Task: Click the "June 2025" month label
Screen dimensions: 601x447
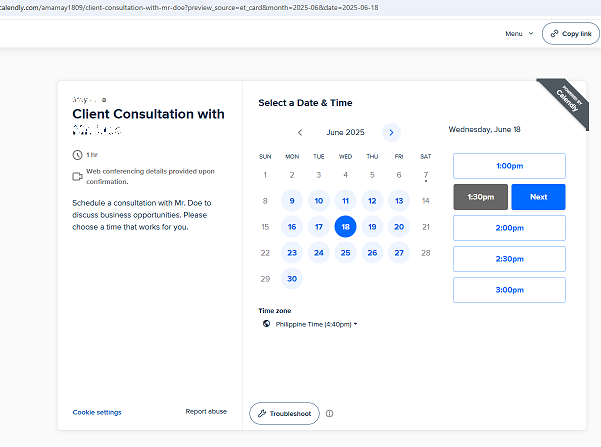Action: pos(345,133)
